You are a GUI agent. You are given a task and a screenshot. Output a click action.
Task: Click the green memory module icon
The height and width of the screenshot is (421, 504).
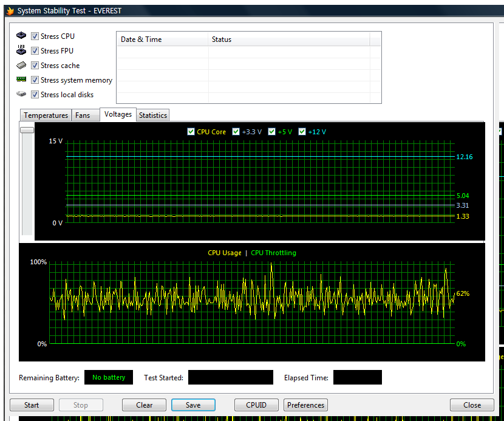click(21, 79)
